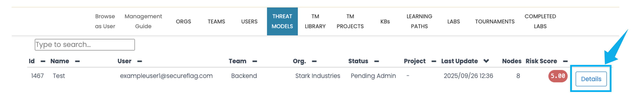Open the Threat Models tab

pos(282,21)
